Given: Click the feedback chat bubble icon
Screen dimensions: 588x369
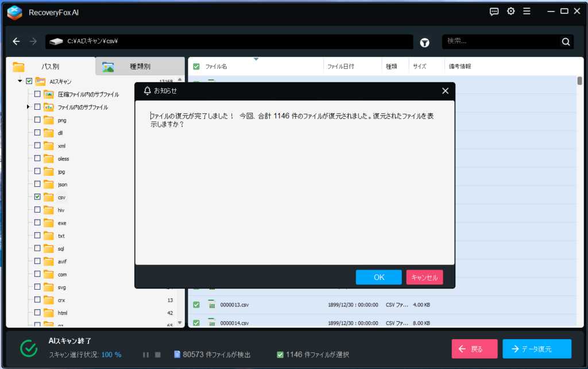Looking at the screenshot, I should coord(494,11).
